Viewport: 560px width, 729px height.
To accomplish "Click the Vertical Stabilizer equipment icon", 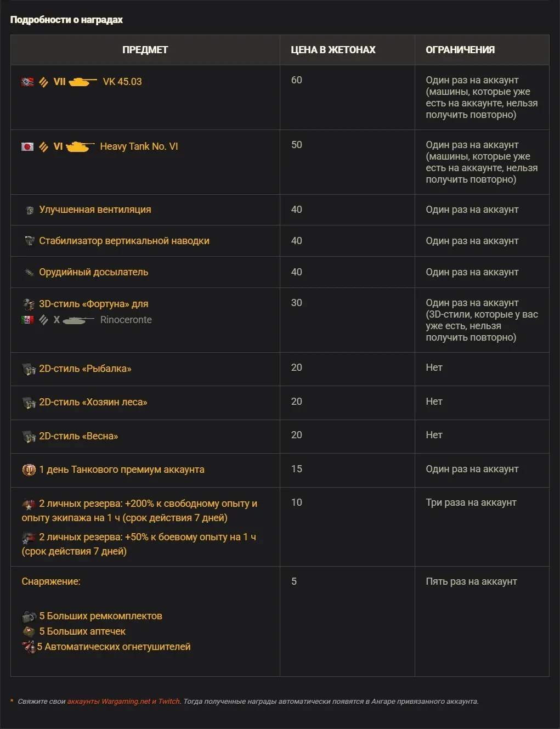I will [30, 241].
